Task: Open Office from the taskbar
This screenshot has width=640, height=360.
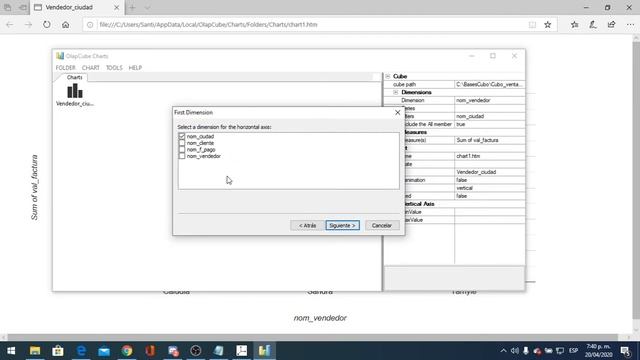Action: pyautogui.click(x=150, y=351)
